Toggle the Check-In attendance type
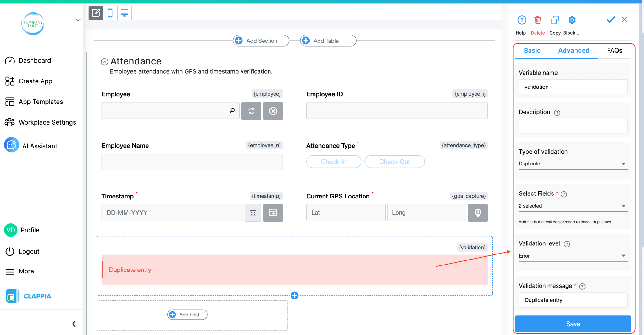644x335 pixels. point(333,162)
